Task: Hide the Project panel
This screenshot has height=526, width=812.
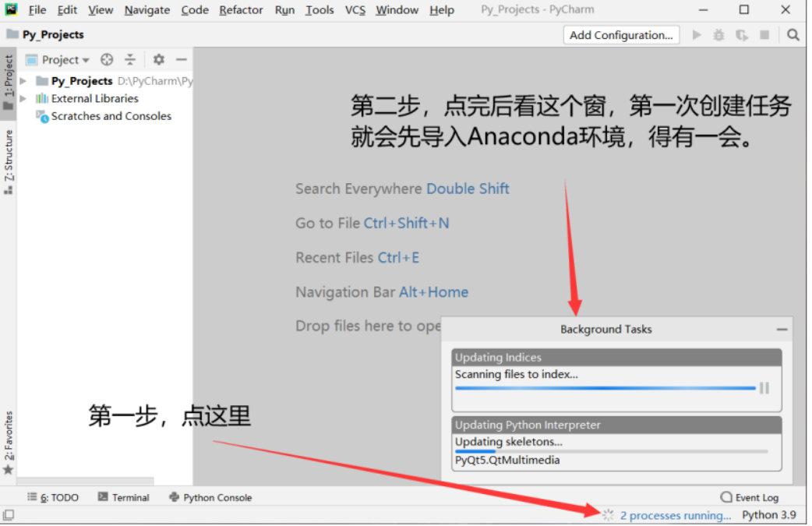Action: 182,59
